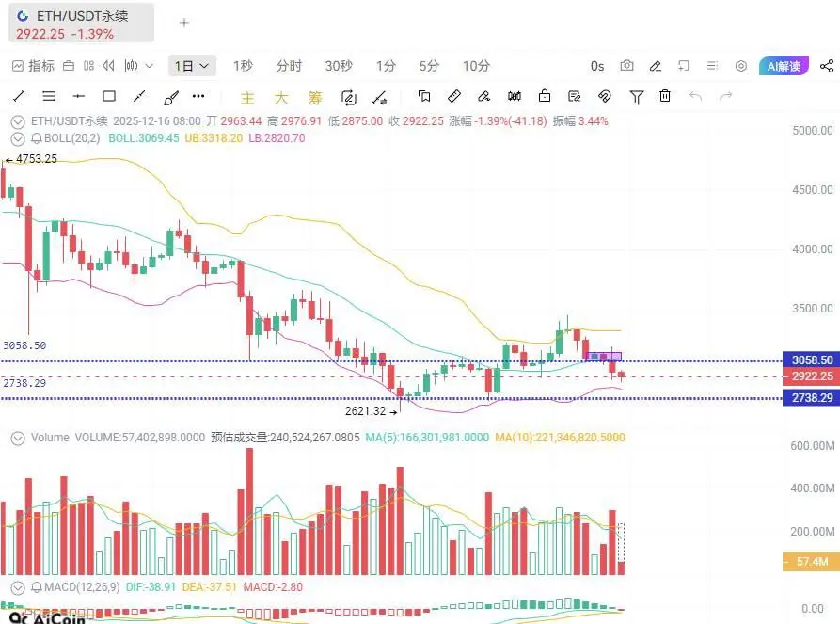The height and width of the screenshot is (624, 840).
Task: Select the parallel horizontal lines tool
Action: pos(49,97)
